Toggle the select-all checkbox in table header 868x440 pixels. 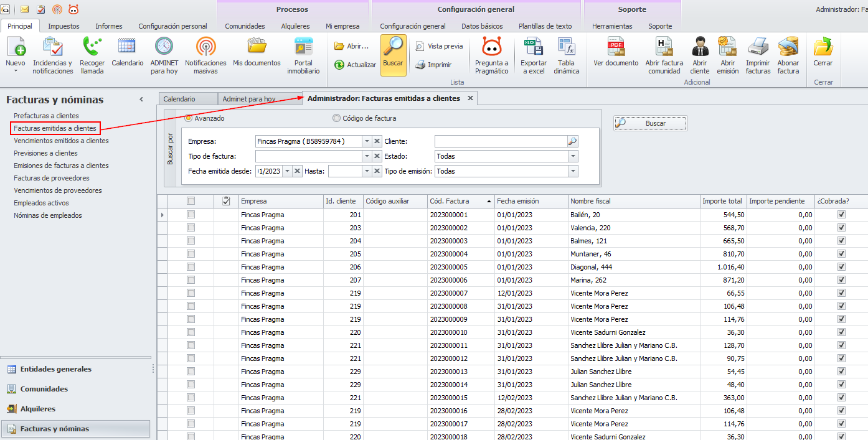point(191,201)
